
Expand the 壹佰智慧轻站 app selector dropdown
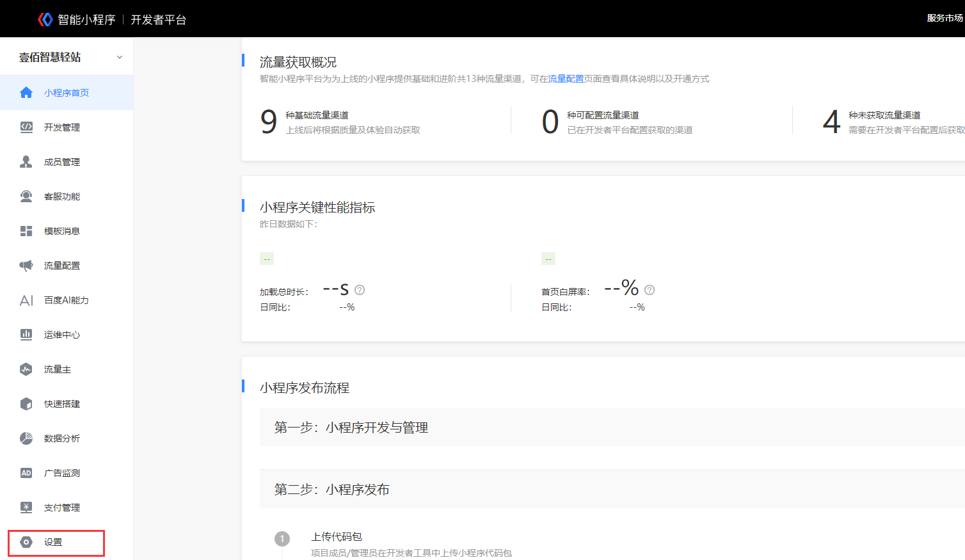point(119,58)
